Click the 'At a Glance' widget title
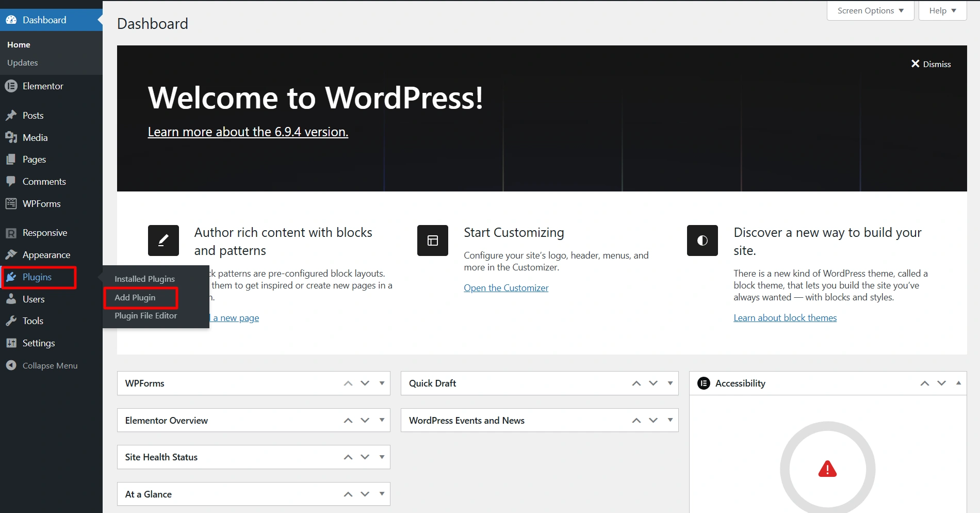Viewport: 980px width, 513px height. click(149, 494)
